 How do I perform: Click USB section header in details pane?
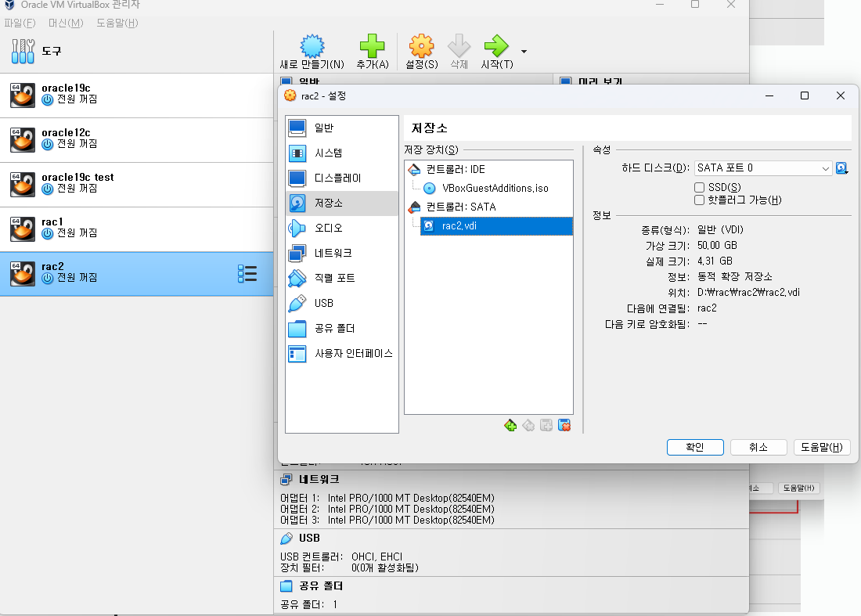pyautogui.click(x=309, y=539)
